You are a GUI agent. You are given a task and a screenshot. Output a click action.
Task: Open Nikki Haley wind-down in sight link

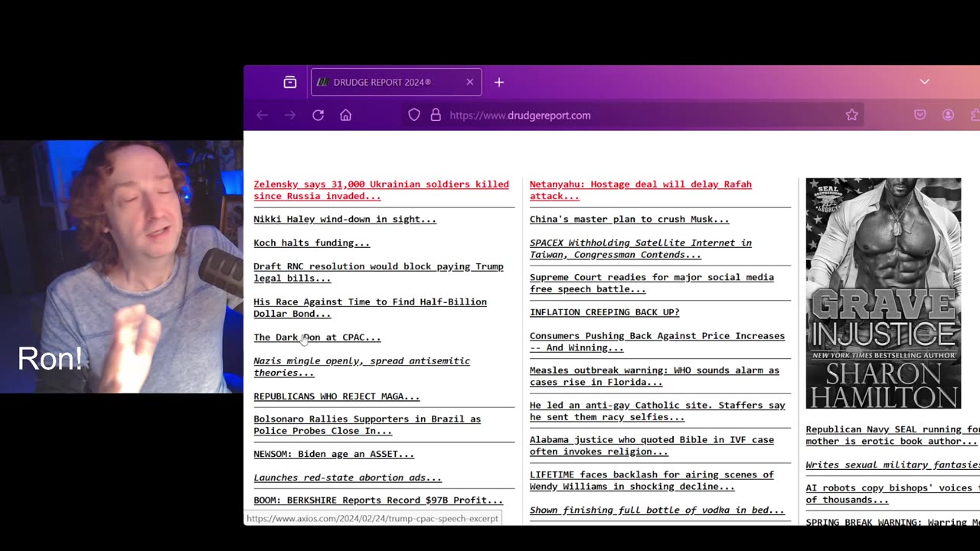point(345,219)
